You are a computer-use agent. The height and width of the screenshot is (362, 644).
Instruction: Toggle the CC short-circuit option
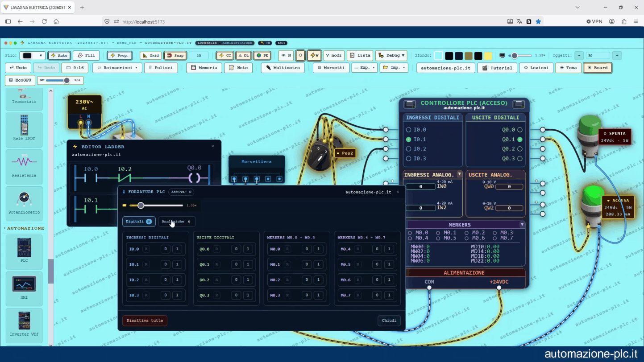(225, 55)
